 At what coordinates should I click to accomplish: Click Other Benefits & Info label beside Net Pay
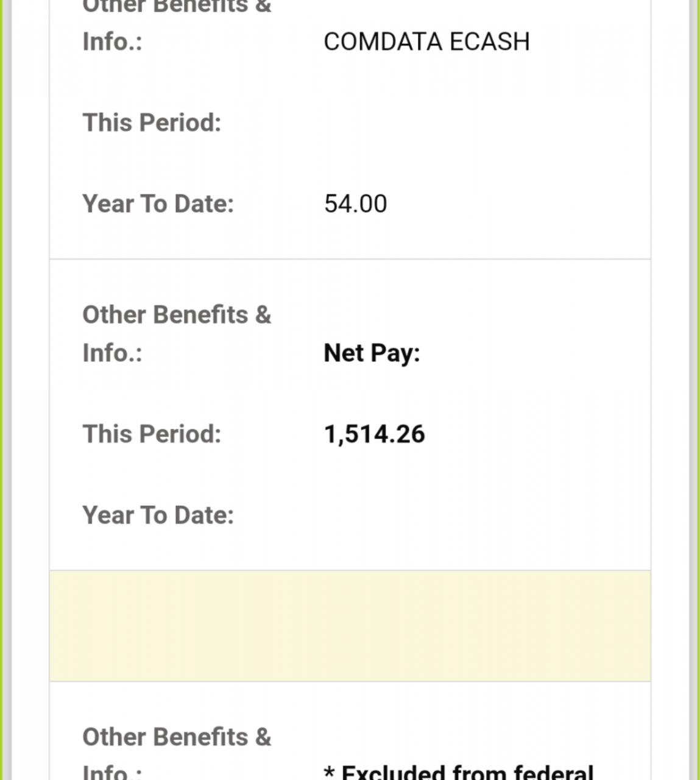pyautogui.click(x=177, y=333)
